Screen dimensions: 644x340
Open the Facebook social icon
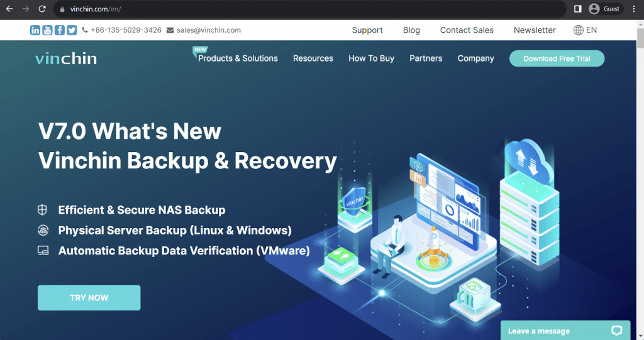pos(60,30)
